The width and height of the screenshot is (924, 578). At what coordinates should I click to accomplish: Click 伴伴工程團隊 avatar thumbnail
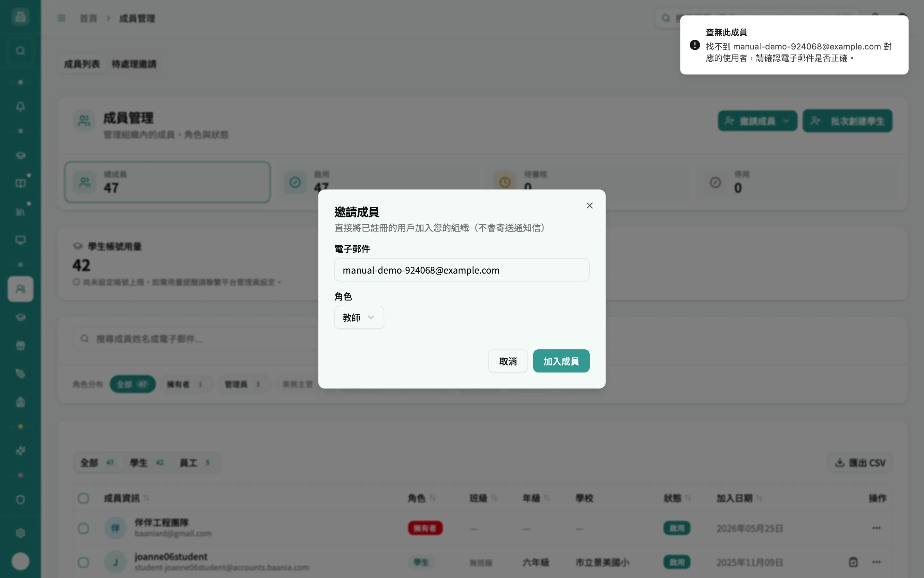click(x=115, y=528)
